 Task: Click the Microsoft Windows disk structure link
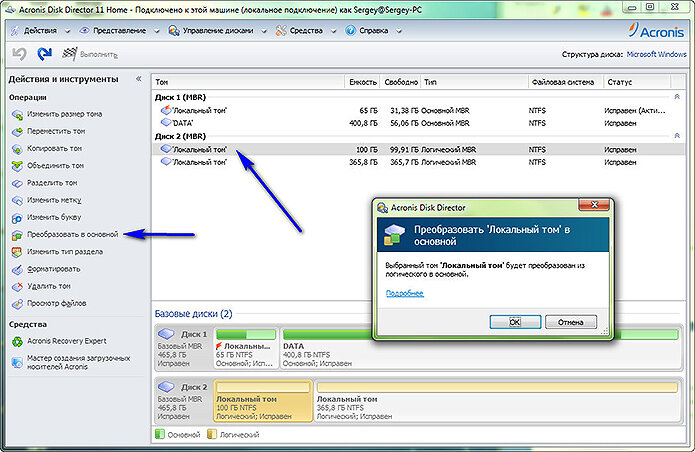click(656, 54)
